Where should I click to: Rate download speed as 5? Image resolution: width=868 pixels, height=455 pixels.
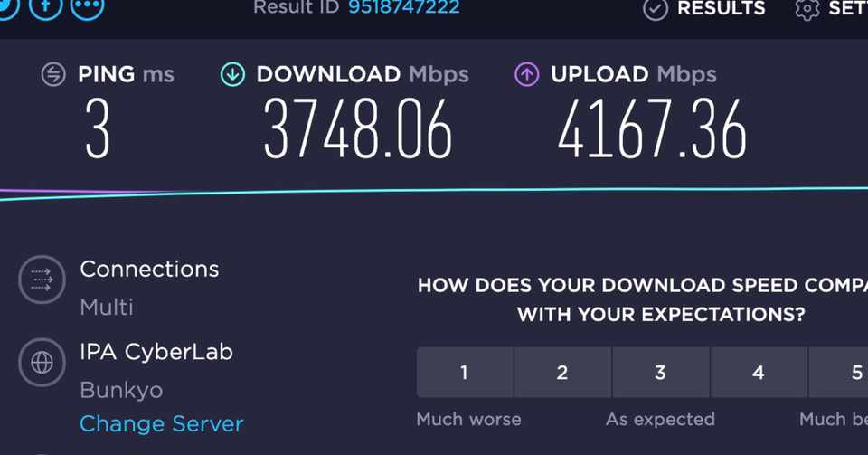(x=838, y=373)
